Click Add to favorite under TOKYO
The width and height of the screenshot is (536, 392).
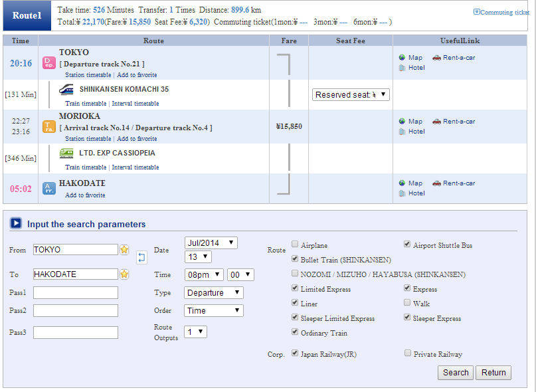(137, 75)
